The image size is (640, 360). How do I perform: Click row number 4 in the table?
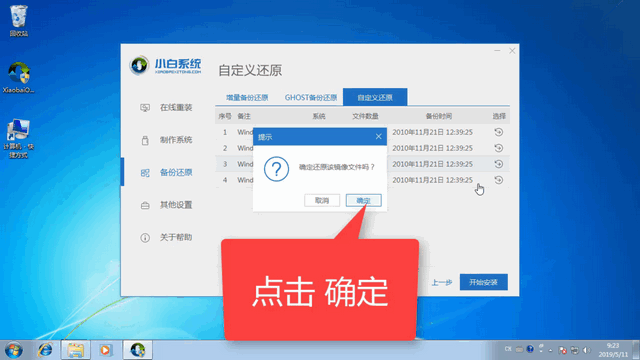coord(225,180)
